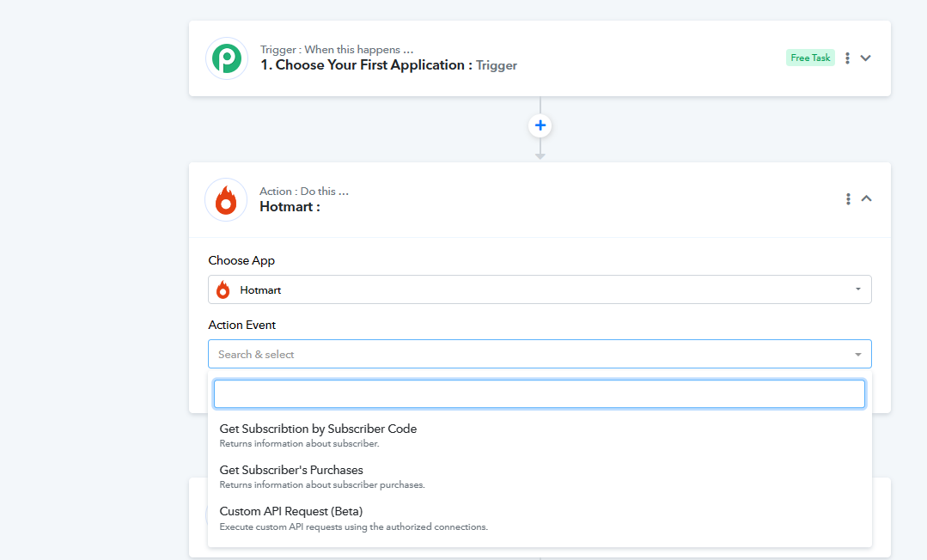Expand the trigger step chevron
927x560 pixels.
click(x=865, y=58)
